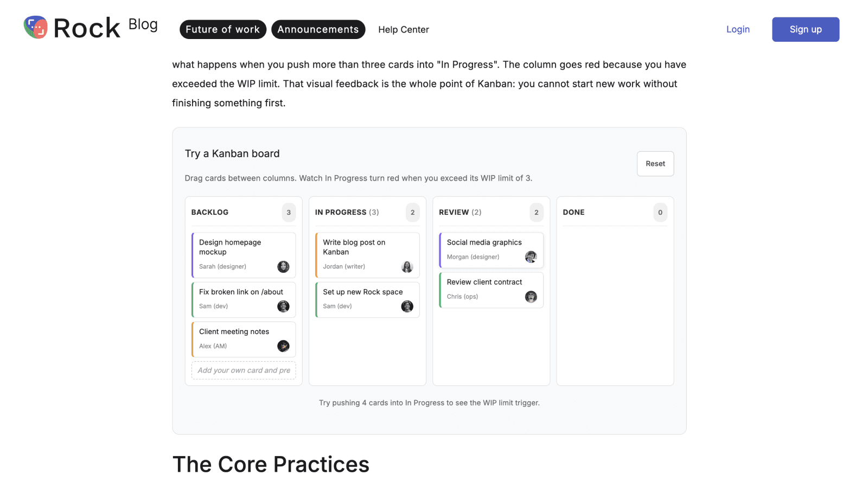Go to the Help Center link
The width and height of the screenshot is (868, 488).
pyautogui.click(x=404, y=29)
